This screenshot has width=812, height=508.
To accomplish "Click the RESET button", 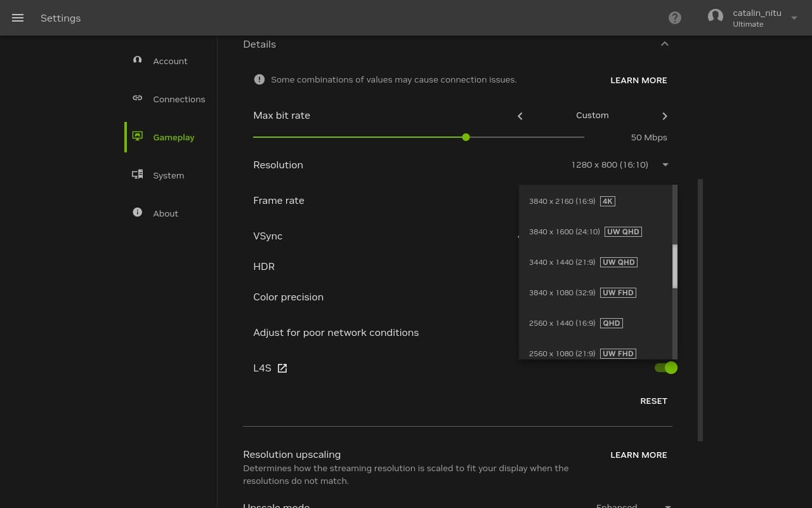I will (653, 401).
